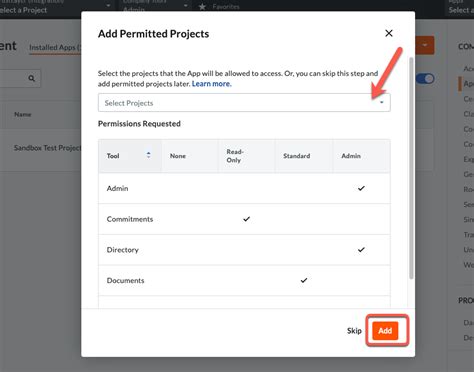This screenshot has height=372, width=474.
Task: Click the Read-Only column header
Action: tap(235, 156)
